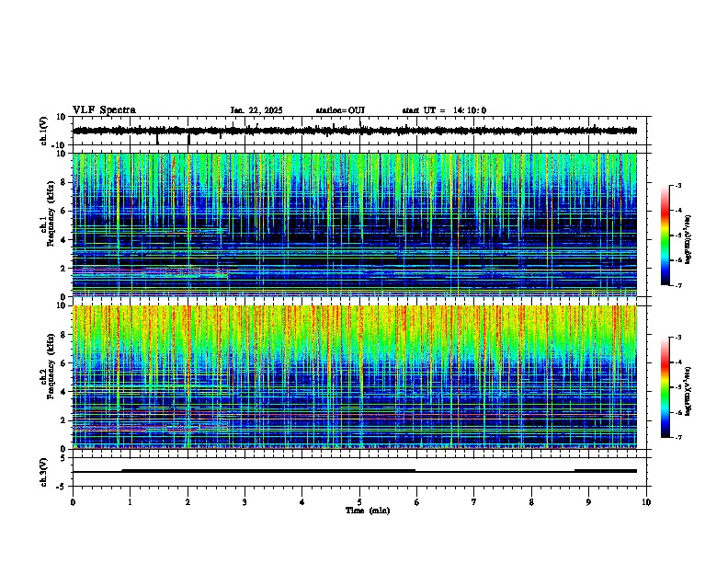Screen dimensions: 728x563
Task: Click the "8" tick on the Time axis
Action: [531, 502]
